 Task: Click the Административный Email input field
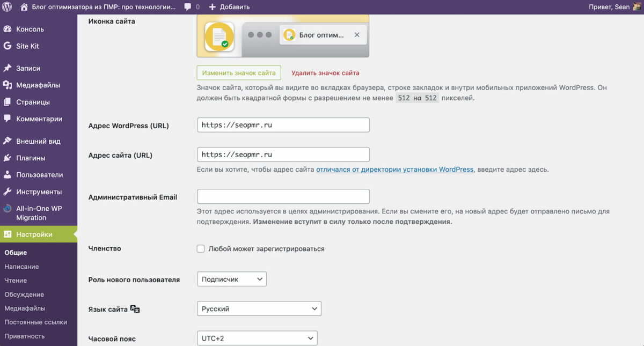(283, 196)
